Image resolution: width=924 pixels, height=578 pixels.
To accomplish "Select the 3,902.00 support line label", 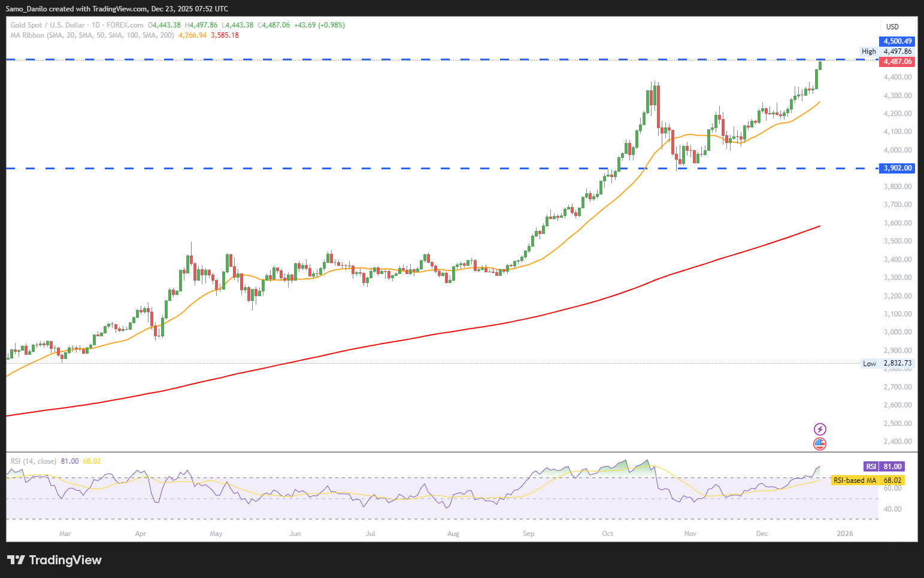I will (x=897, y=168).
